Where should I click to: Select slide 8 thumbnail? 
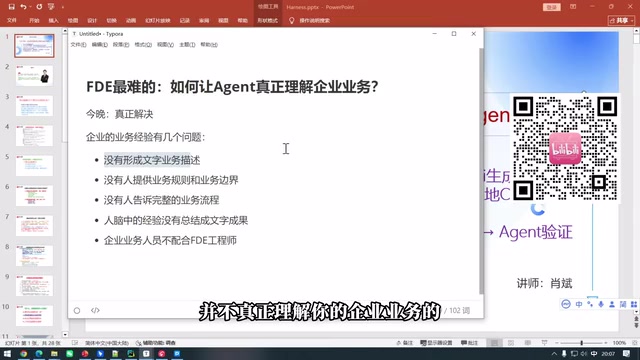pyautogui.click(x=34, y=256)
